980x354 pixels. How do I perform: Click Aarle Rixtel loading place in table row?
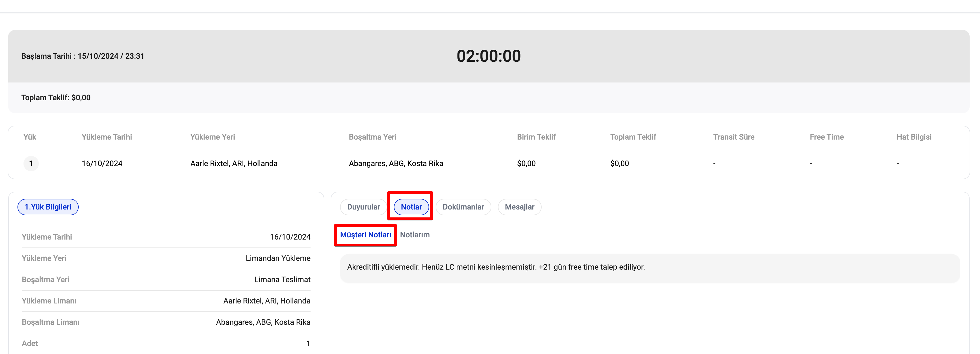pos(234,163)
